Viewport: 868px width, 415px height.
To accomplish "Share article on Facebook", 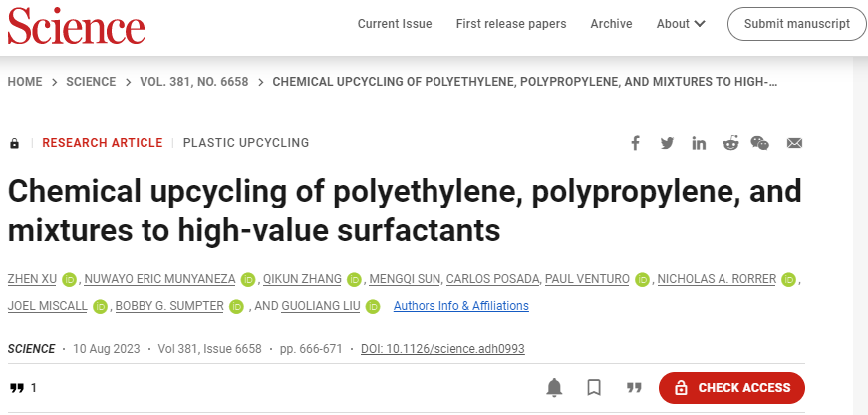I will pyautogui.click(x=635, y=143).
